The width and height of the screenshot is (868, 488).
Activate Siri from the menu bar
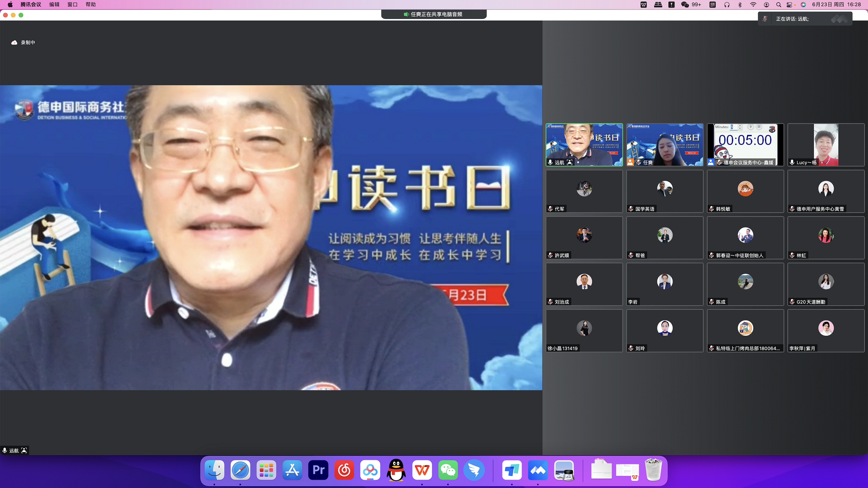click(803, 4)
